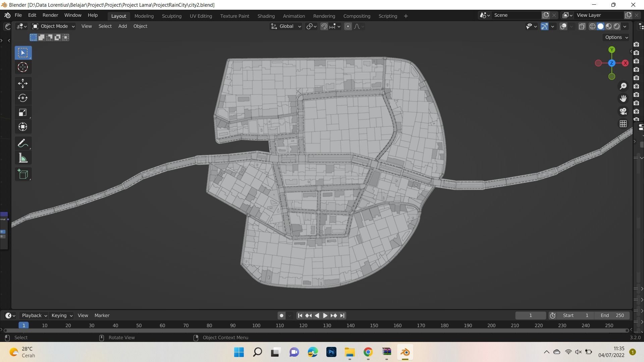
Task: Click the Blender logo menu icon
Action: click(7, 15)
